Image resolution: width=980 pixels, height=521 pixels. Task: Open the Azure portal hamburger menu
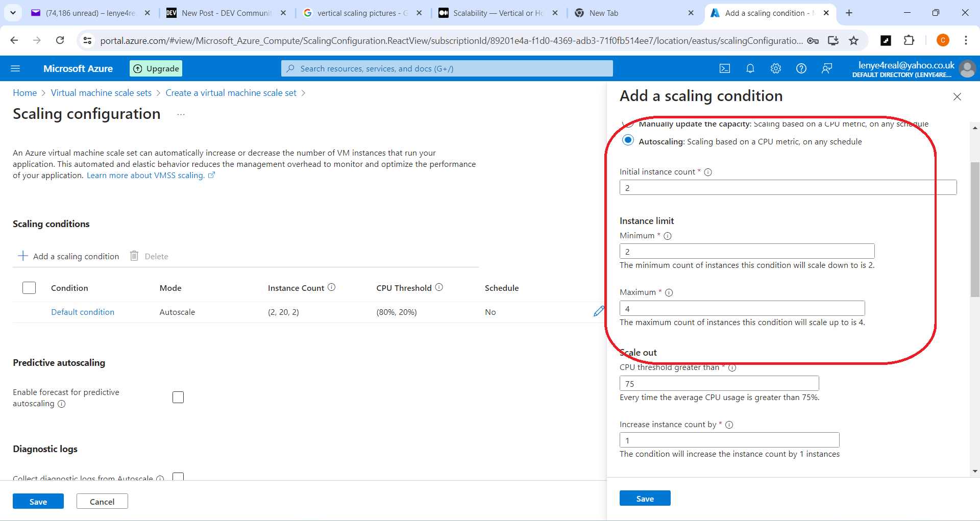click(x=15, y=68)
